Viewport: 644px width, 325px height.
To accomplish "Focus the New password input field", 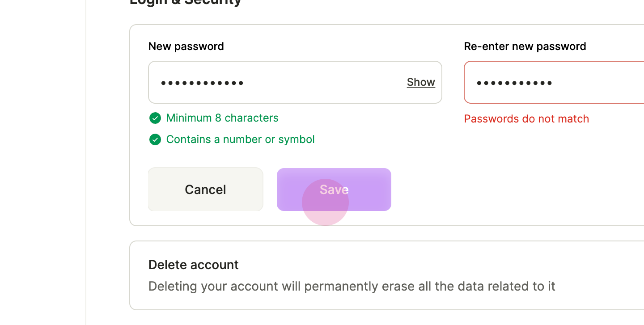I will (295, 82).
